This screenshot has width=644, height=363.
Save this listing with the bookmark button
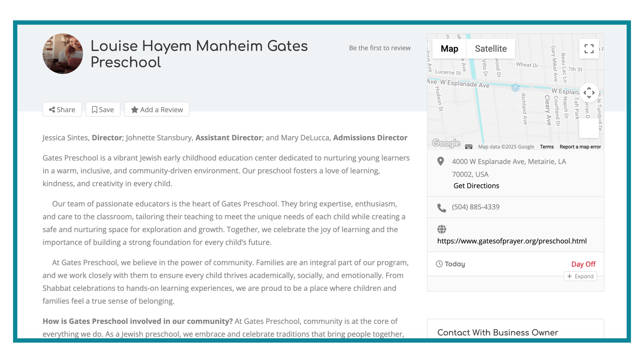tap(103, 110)
